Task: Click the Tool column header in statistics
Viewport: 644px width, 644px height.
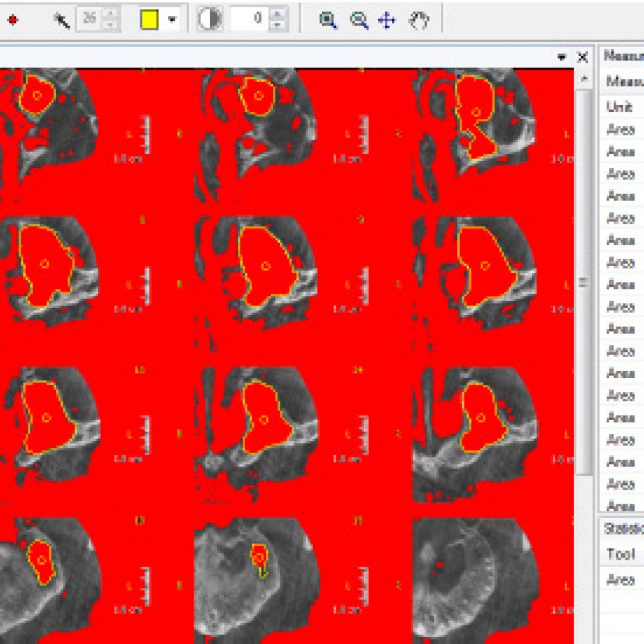Action: 622,554
